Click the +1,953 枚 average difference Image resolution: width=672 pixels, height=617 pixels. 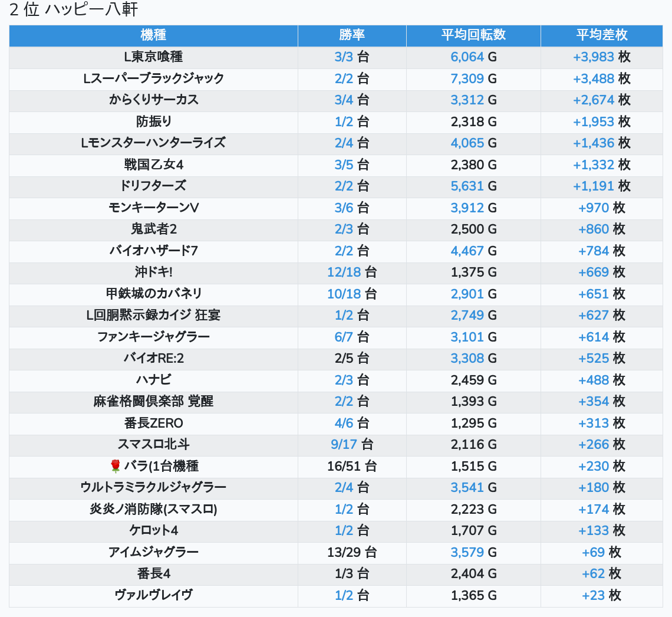602,122
